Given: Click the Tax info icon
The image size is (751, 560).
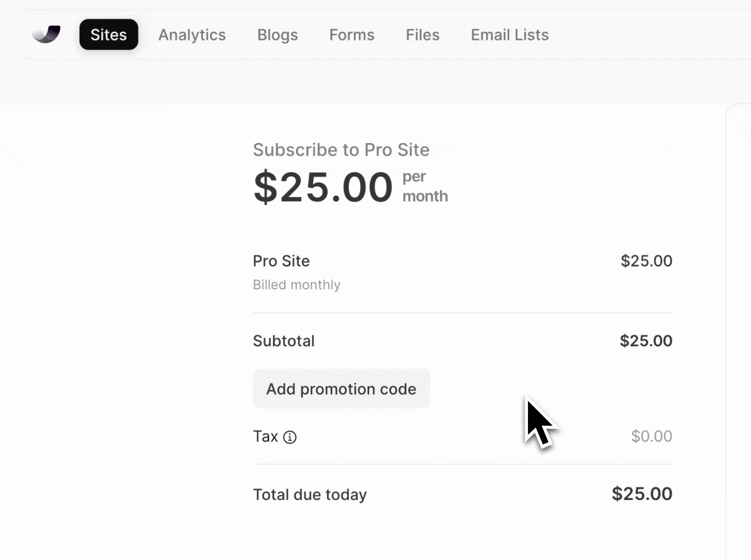Looking at the screenshot, I should click(x=290, y=437).
